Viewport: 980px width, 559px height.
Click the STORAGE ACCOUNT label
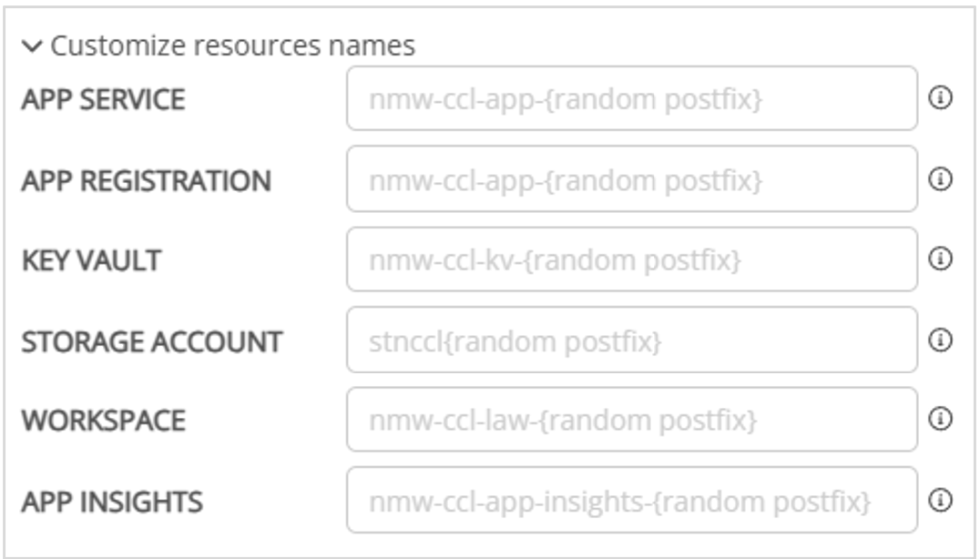[151, 340]
